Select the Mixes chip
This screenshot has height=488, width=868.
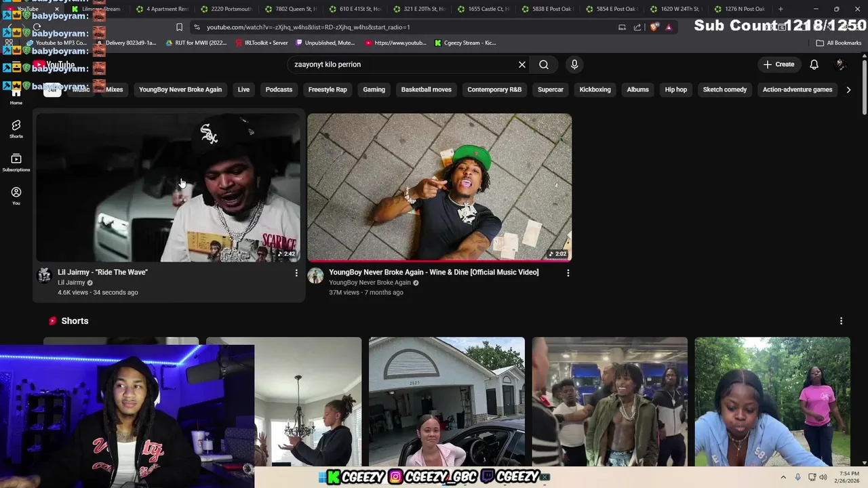(x=114, y=89)
